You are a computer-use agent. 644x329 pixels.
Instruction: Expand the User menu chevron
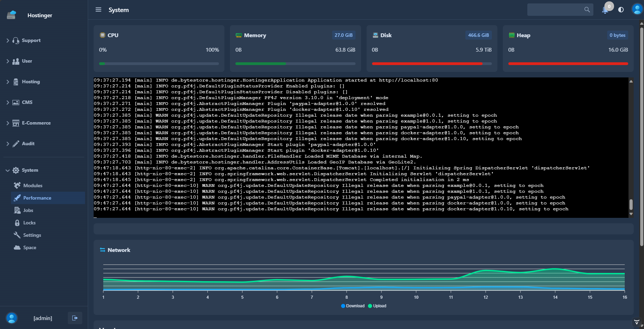8,61
